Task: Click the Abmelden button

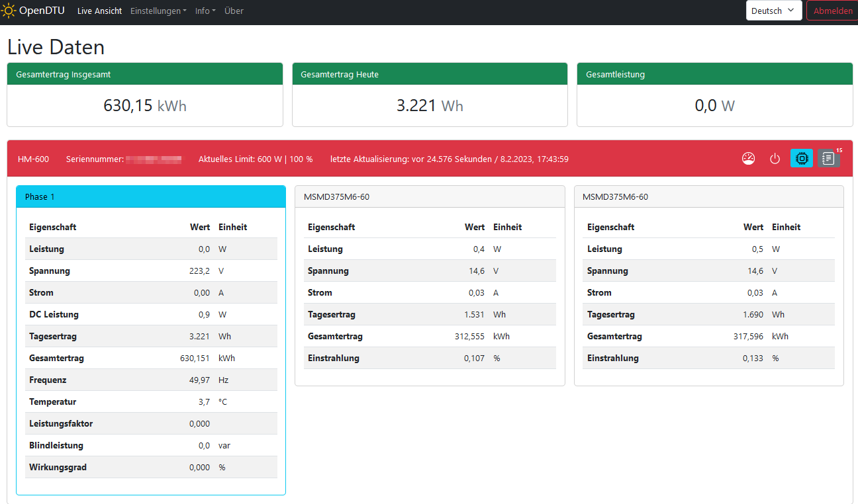Action: pos(833,11)
